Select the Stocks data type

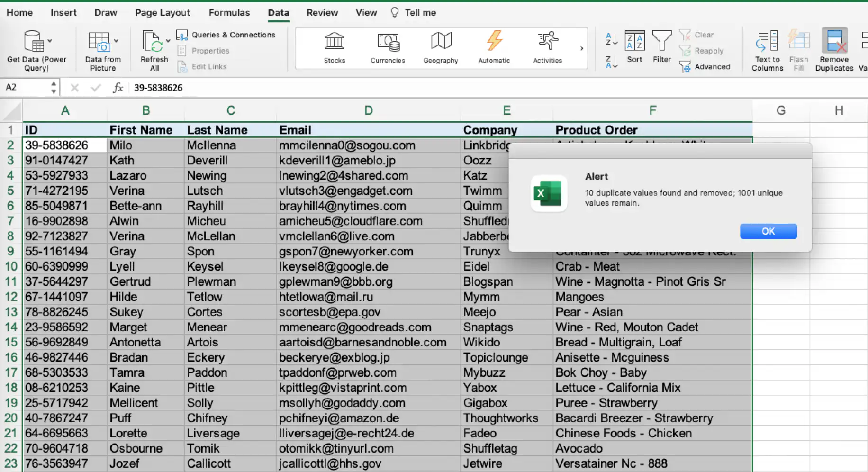point(334,48)
